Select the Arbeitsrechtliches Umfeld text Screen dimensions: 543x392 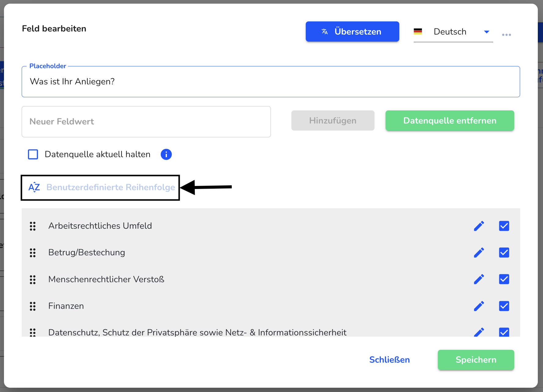tap(100, 226)
